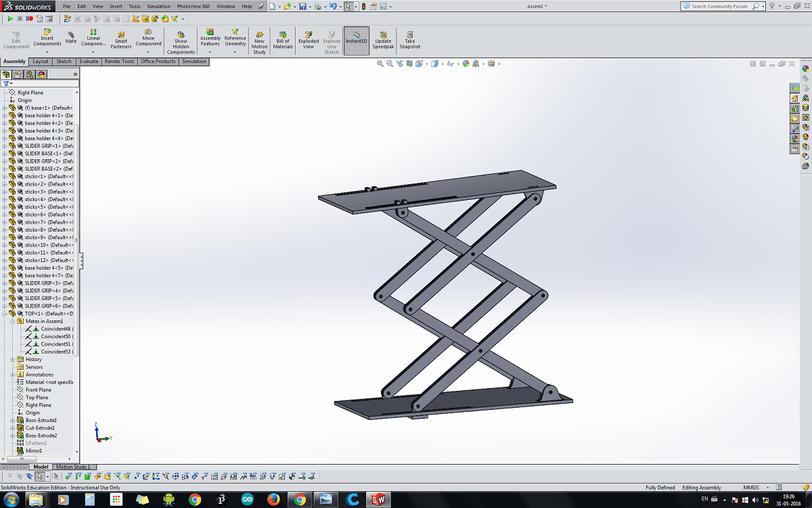Click Search Community Forum field

tap(721, 6)
